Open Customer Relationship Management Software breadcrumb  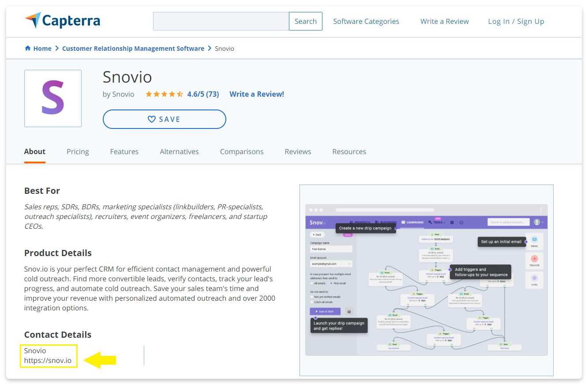point(133,49)
